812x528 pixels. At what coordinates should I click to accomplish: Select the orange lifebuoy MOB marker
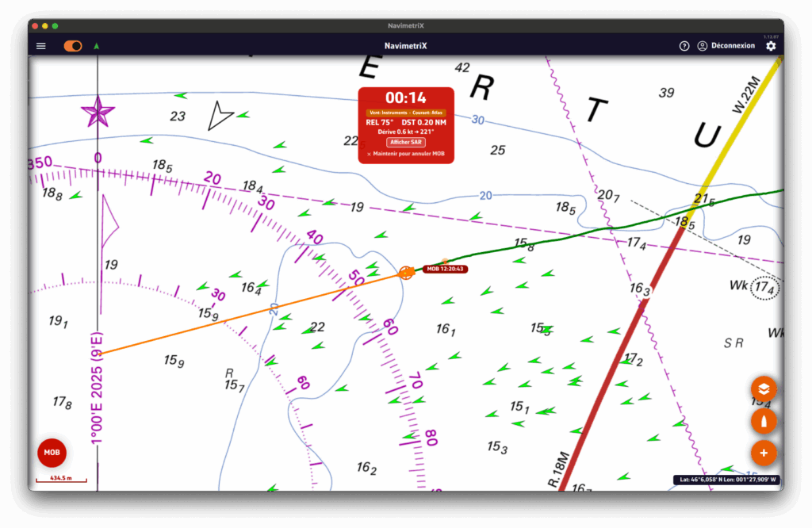(407, 273)
